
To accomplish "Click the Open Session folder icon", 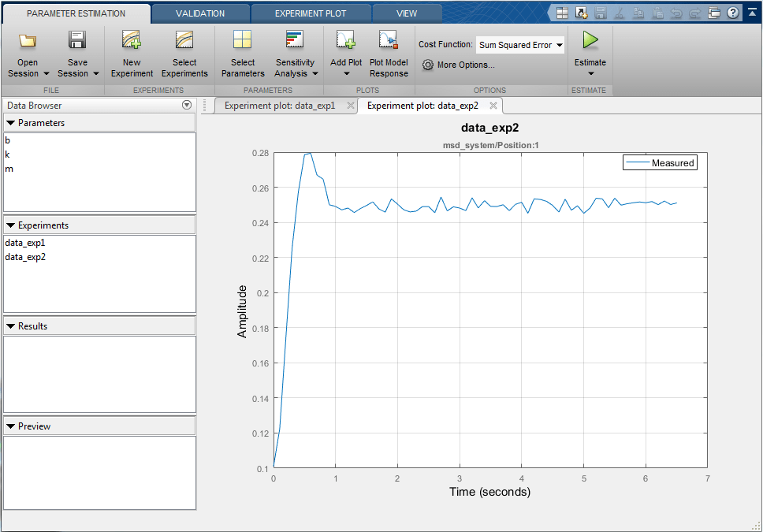I will [x=28, y=40].
